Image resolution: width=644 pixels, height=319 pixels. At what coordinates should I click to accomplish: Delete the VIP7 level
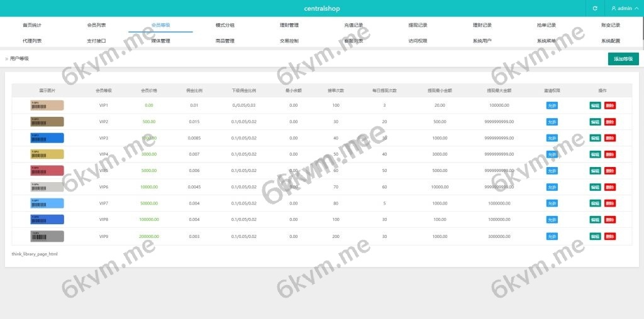click(x=610, y=203)
